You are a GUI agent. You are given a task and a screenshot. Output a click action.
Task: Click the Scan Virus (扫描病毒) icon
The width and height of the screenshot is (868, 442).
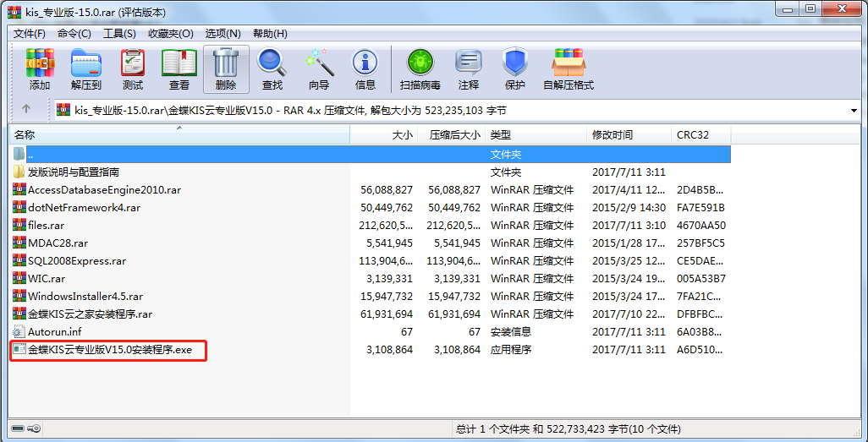point(420,69)
